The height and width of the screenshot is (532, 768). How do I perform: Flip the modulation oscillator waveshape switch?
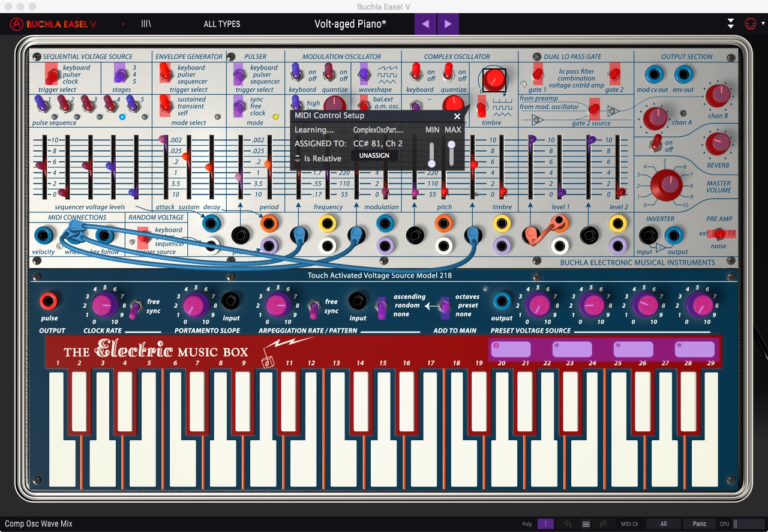[364, 75]
